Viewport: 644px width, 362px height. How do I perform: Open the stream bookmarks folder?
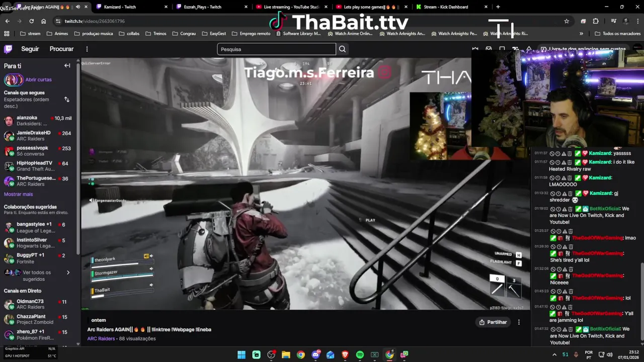pyautogui.click(x=30, y=34)
